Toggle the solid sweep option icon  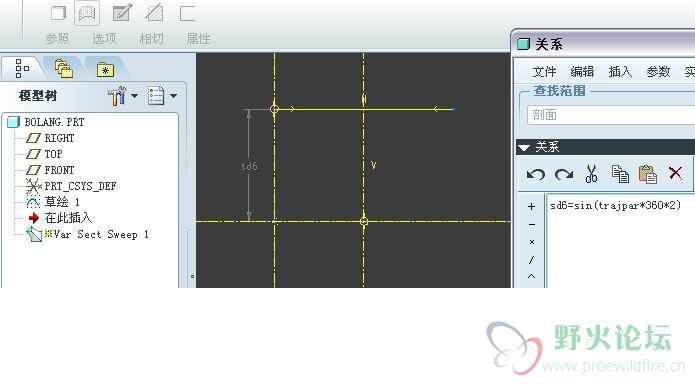[x=58, y=13]
